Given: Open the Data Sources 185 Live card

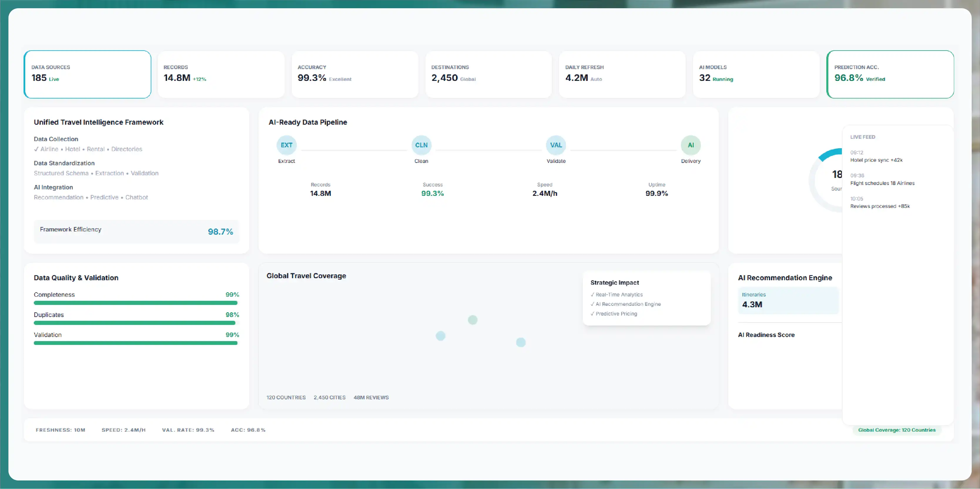Looking at the screenshot, I should click(88, 74).
